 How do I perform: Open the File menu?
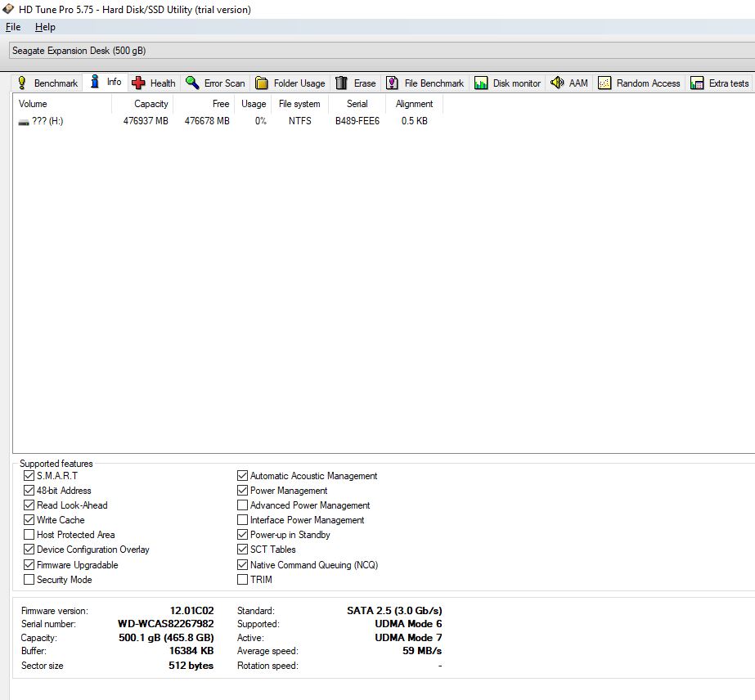point(13,27)
